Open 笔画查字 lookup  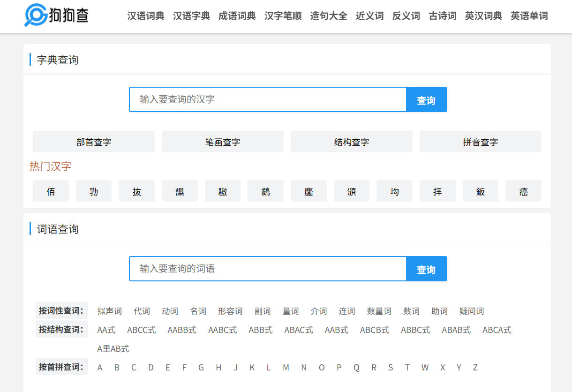tap(223, 142)
